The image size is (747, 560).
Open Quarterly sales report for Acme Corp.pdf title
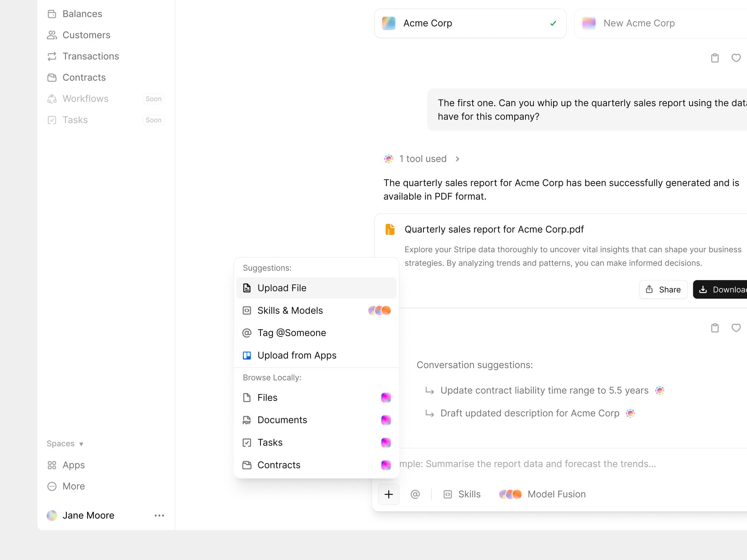tap(494, 229)
